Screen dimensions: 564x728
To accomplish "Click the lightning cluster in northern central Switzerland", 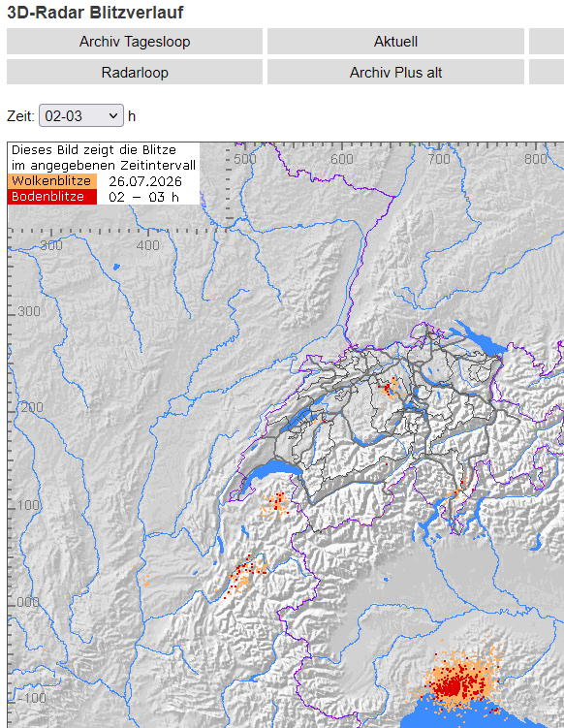I will pyautogui.click(x=389, y=388).
